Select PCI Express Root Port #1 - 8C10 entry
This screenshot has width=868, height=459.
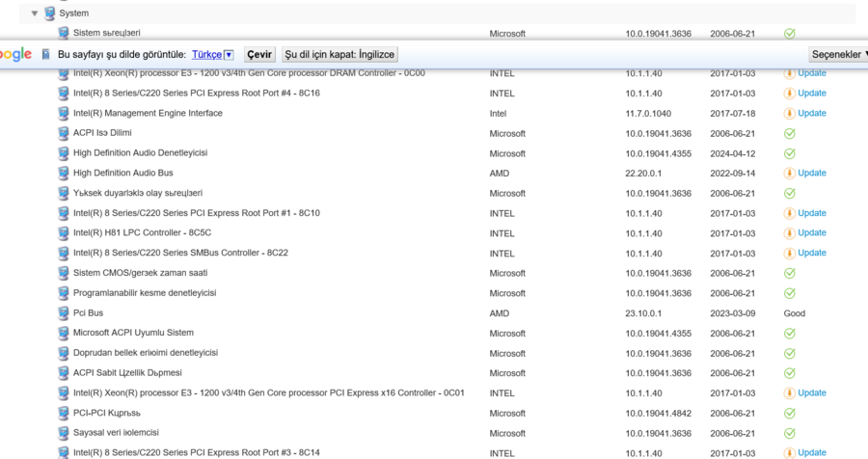click(x=196, y=213)
